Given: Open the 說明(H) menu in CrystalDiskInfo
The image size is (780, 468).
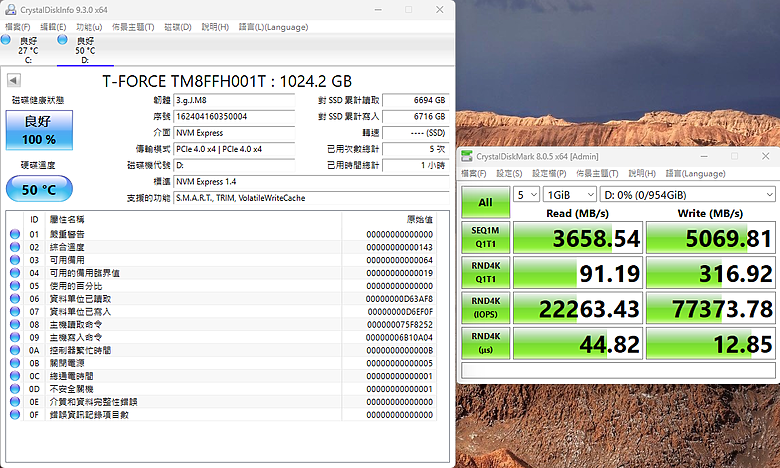Looking at the screenshot, I should (215, 27).
